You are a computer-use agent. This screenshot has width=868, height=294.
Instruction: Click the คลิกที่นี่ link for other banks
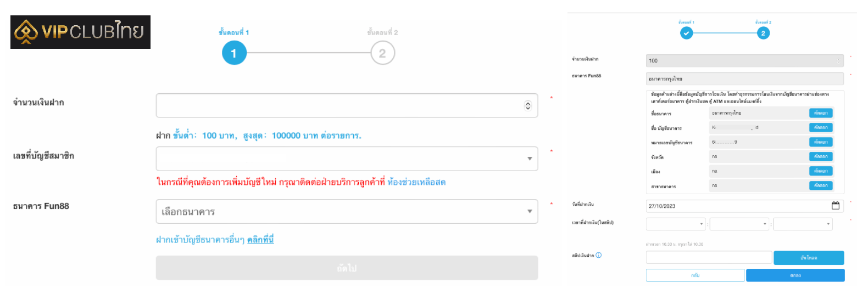click(260, 240)
